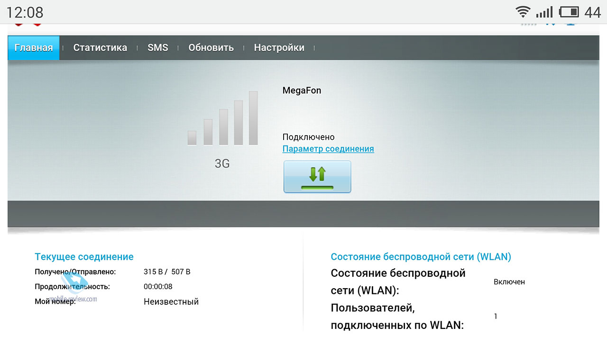The width and height of the screenshot is (607, 364).
Task: Tap the battery icon in status bar
Action: point(569,12)
